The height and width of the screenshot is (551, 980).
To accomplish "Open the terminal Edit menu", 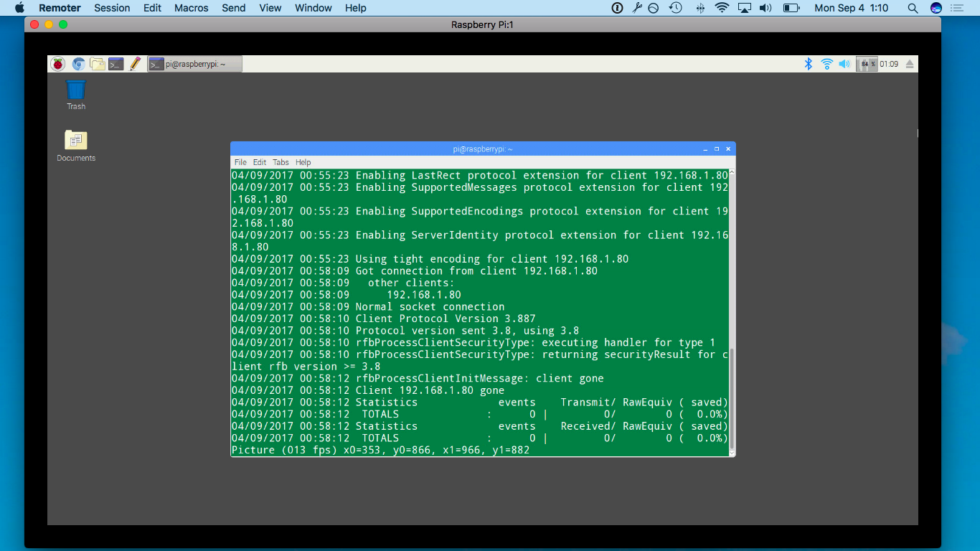I will pyautogui.click(x=260, y=162).
